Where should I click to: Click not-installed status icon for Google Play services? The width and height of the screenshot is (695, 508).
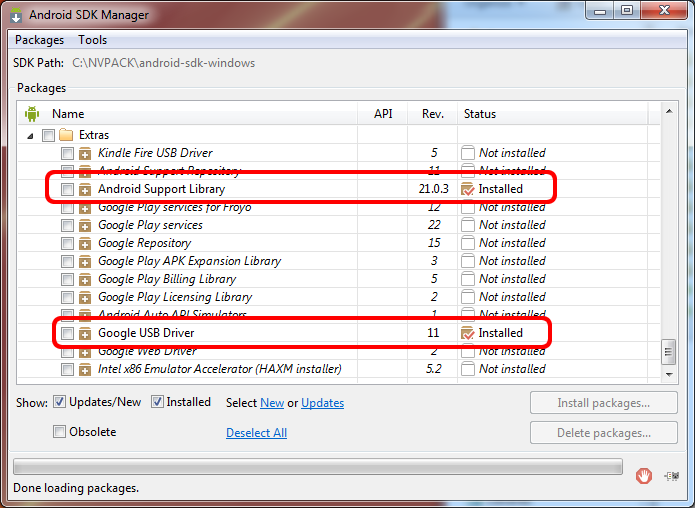[x=468, y=225]
